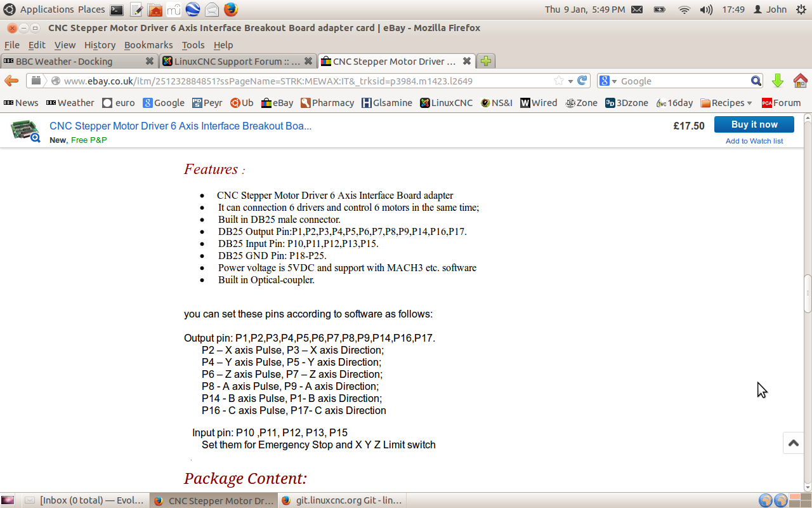The height and width of the screenshot is (508, 812).
Task: Click the Add to Watch list link
Action: (x=754, y=141)
